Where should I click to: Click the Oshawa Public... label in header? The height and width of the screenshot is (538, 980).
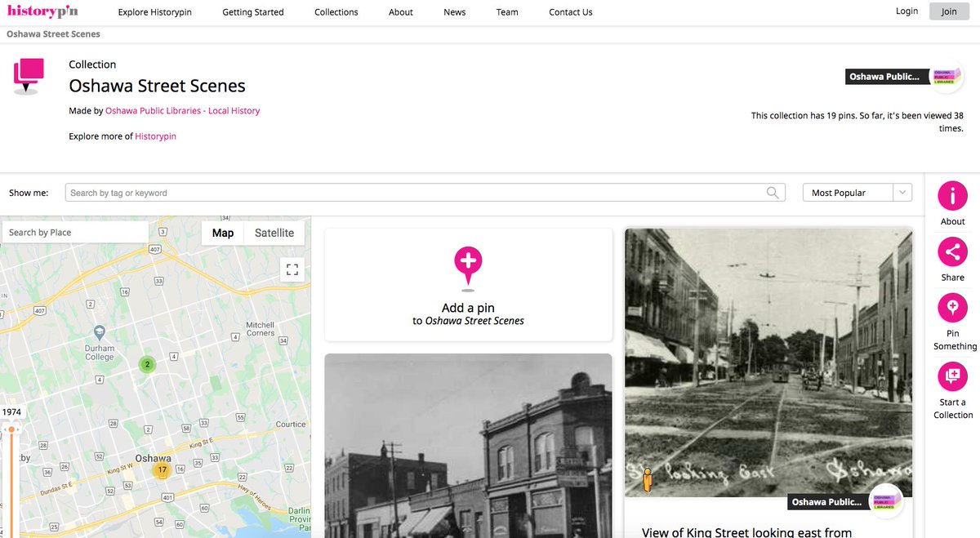[888, 77]
